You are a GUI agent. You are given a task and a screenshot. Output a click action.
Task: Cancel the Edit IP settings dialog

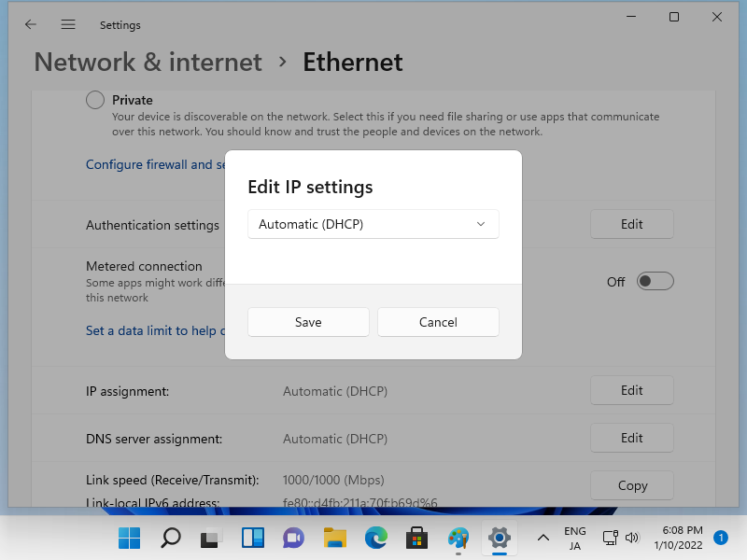(438, 322)
